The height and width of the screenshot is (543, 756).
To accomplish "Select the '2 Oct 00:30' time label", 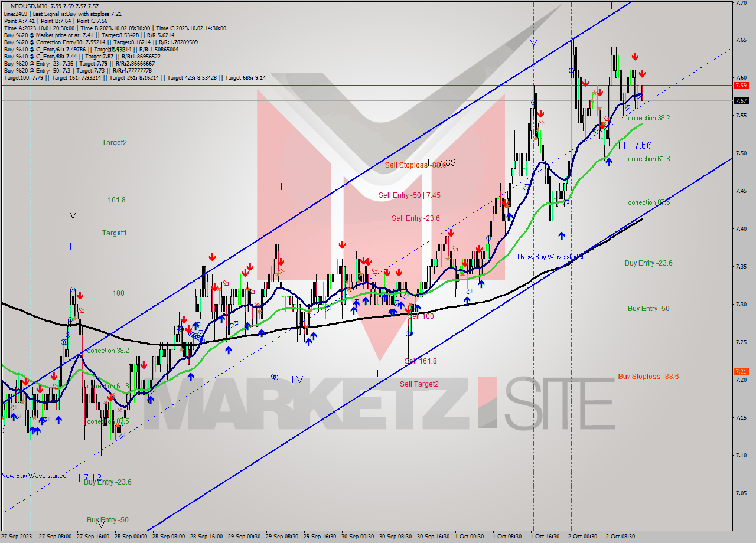I will [x=583, y=537].
